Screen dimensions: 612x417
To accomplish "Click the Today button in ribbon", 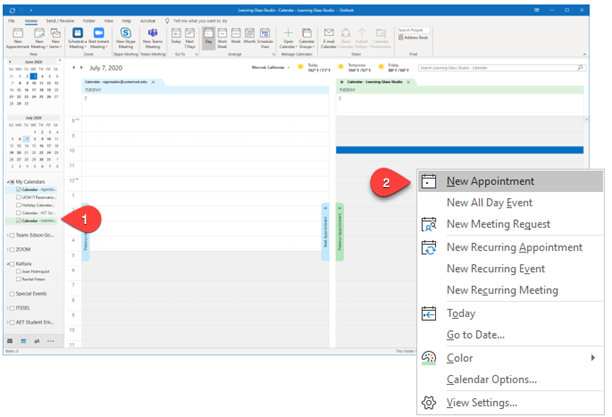I will [x=176, y=36].
